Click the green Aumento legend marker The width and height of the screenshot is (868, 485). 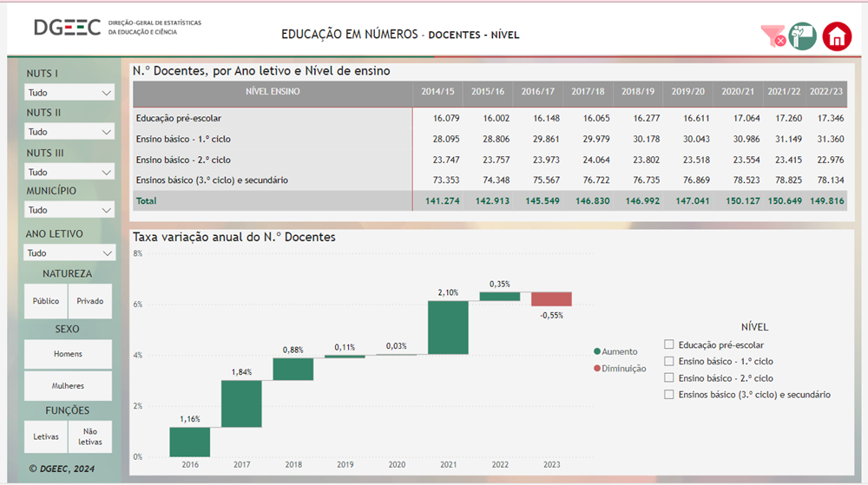598,351
